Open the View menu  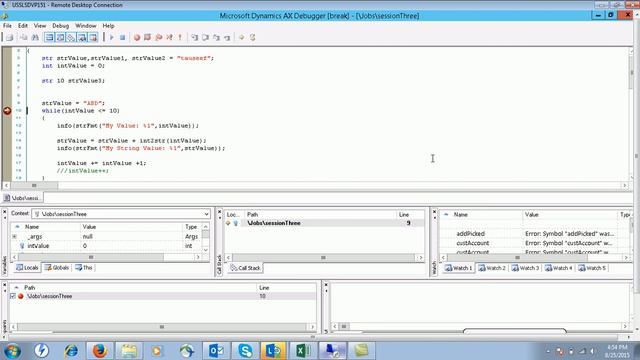tap(40, 26)
